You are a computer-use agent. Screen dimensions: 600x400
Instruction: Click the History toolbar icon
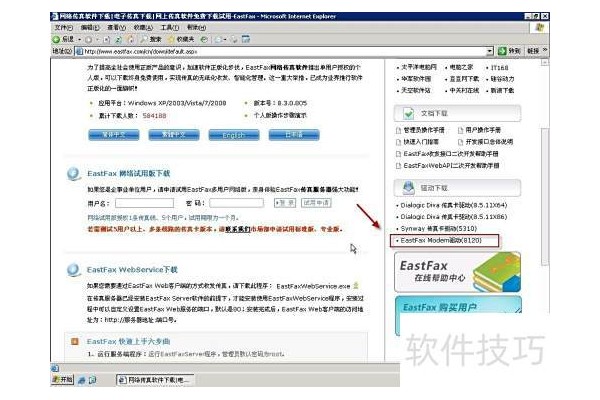pyautogui.click(x=205, y=39)
